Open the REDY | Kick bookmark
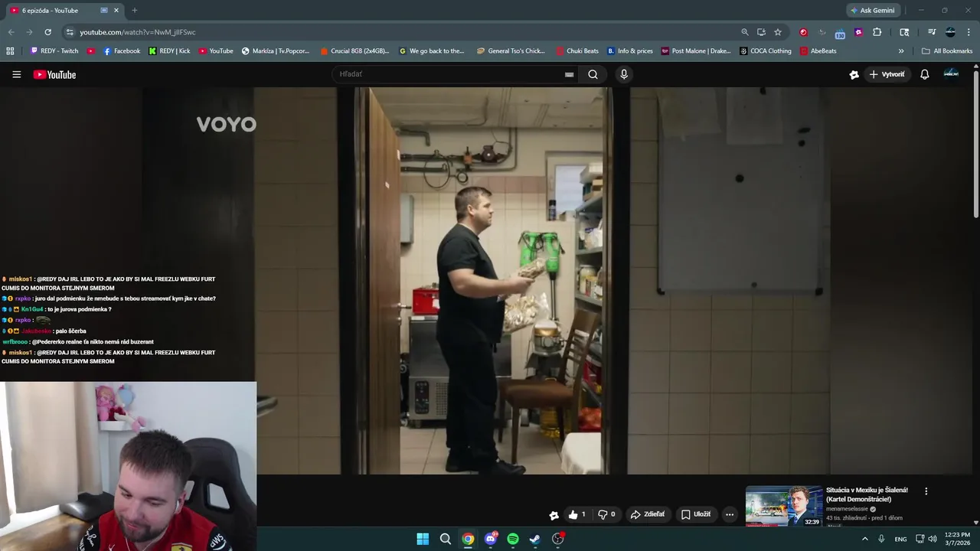 [169, 51]
